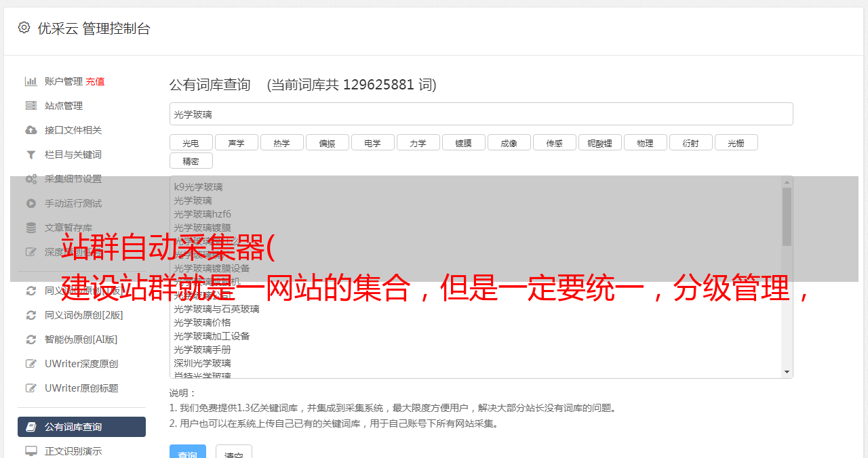The image size is (868, 458).
Task: Click the 清空 clear button
Action: 234,452
